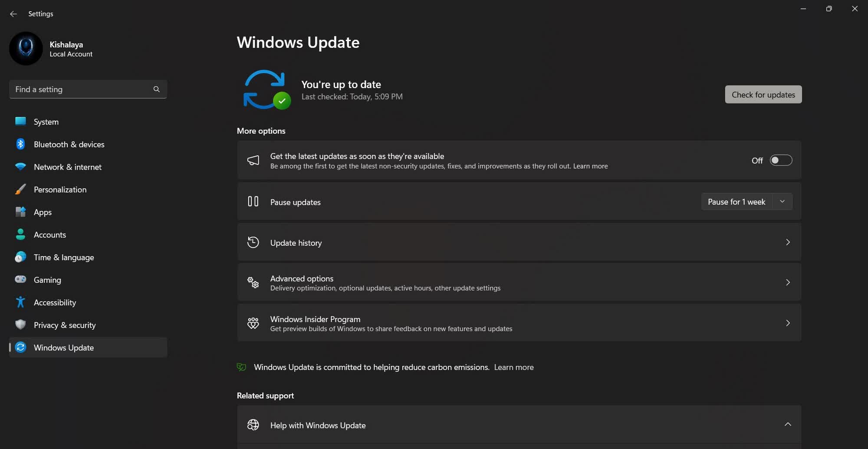Open Learn more link about carbon emissions
This screenshot has width=868, height=449.
[x=514, y=367]
